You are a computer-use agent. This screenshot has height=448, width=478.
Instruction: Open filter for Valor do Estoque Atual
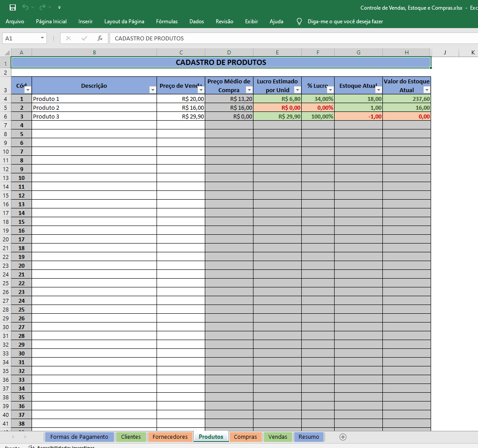coord(426,90)
